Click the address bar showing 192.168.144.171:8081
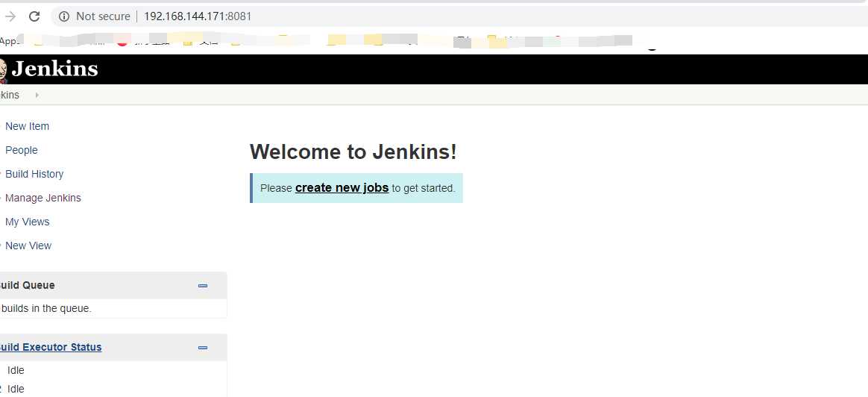The height and width of the screenshot is (397, 868). [198, 16]
